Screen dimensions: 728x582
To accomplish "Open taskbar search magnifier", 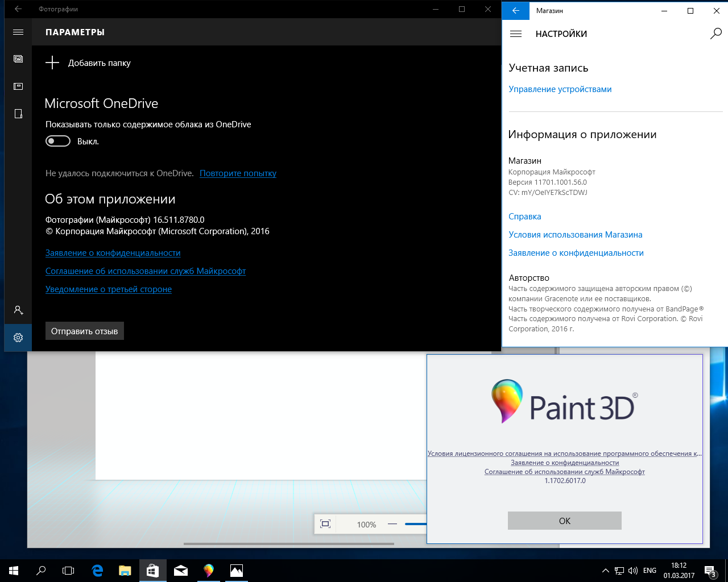I will (41, 571).
